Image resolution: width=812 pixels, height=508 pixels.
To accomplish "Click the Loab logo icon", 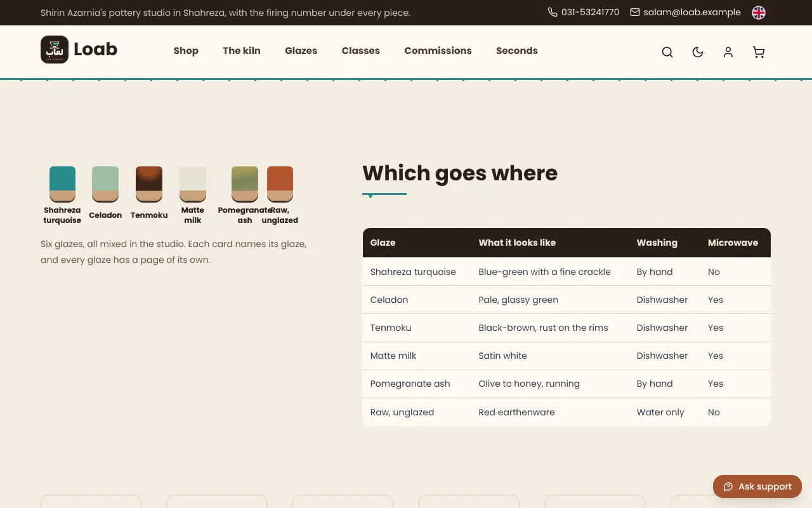I will click(55, 50).
